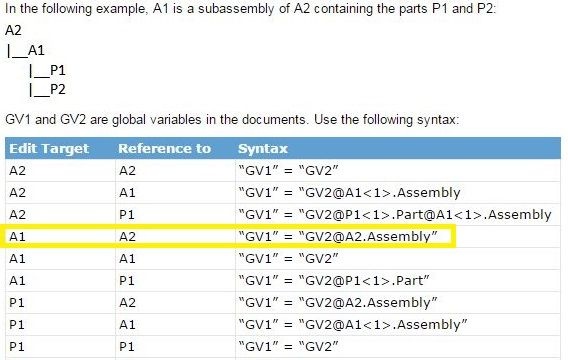Image resolution: width=568 pixels, height=360 pixels.
Task: Click the highlighted "GV2@A2.Assembly" syntax cell
Action: pyautogui.click(x=338, y=236)
